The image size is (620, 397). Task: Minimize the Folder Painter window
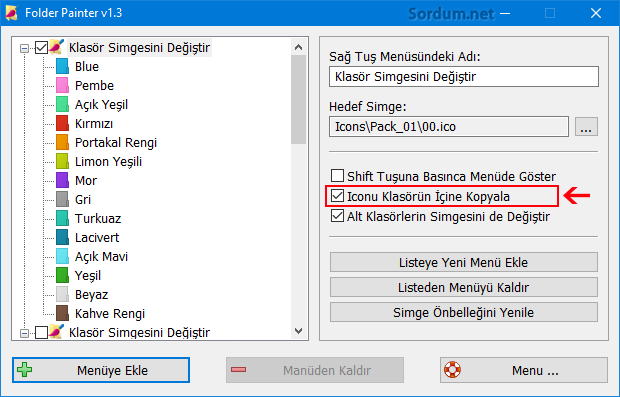coord(505,13)
